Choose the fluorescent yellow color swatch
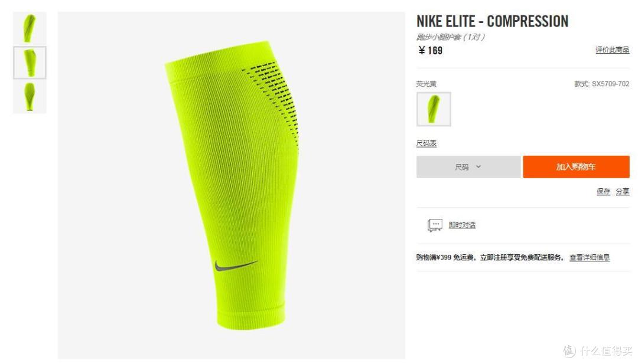Viewport: 638px width, 364px height. coord(434,109)
